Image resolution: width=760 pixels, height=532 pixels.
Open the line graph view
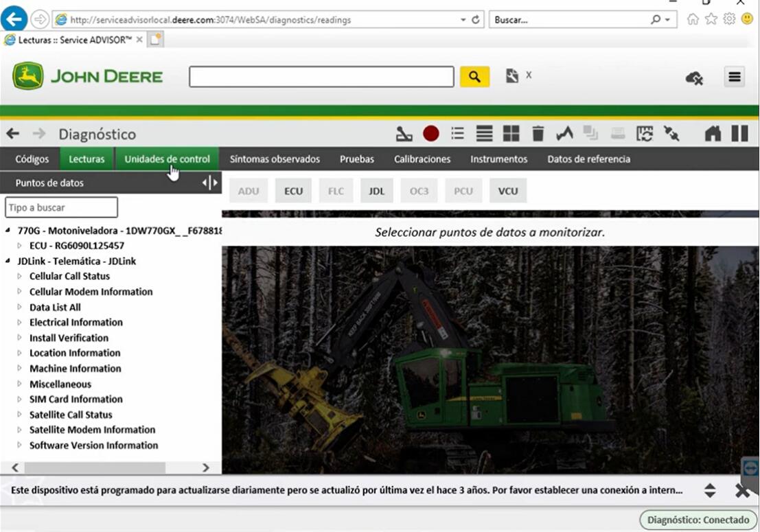[564, 133]
